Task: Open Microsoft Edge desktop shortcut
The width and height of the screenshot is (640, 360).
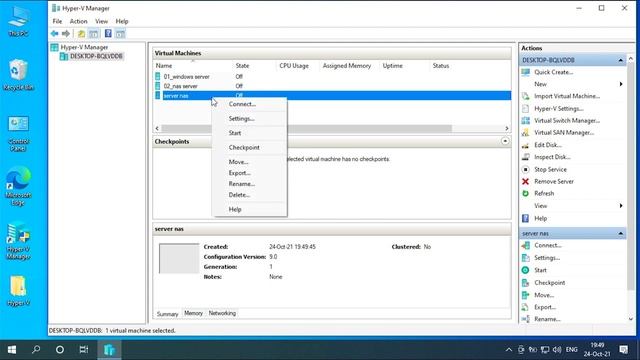Action: (x=18, y=186)
